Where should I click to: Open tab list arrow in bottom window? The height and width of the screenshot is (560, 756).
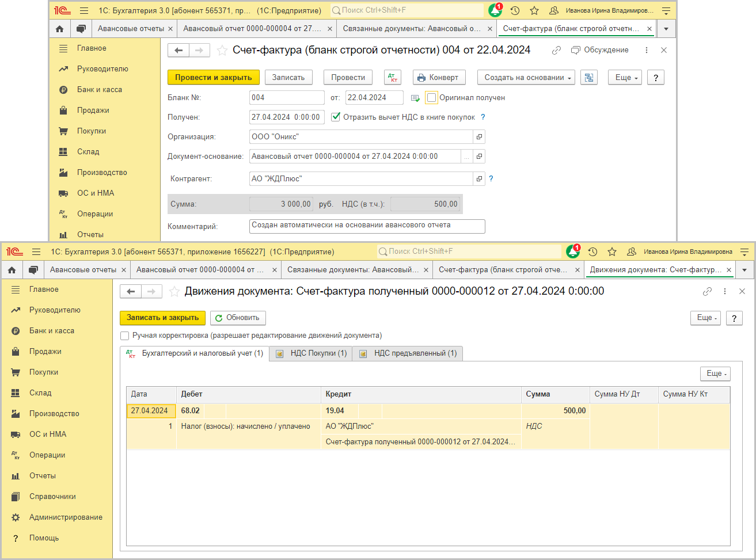point(744,269)
